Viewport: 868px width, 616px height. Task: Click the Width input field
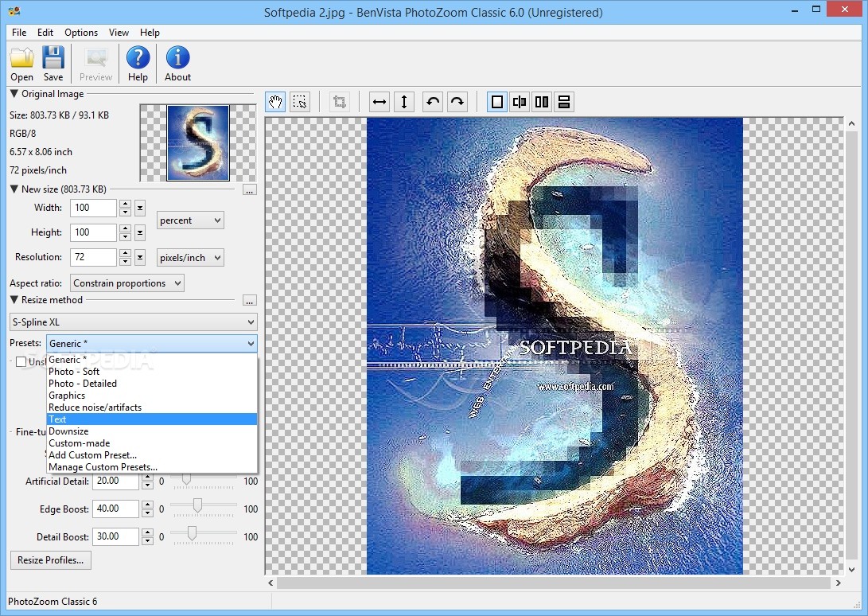93,209
